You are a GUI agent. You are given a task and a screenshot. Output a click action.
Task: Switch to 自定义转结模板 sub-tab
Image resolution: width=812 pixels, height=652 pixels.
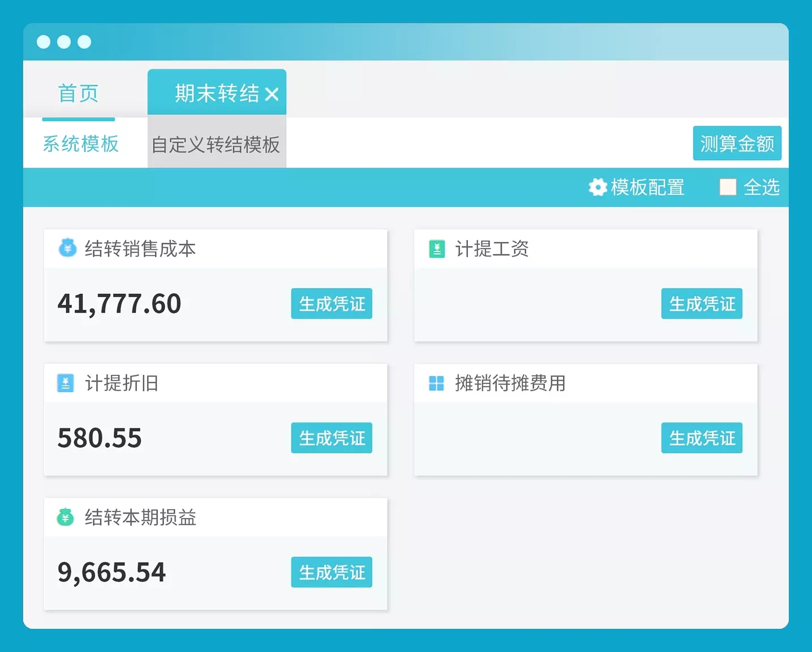click(x=216, y=144)
